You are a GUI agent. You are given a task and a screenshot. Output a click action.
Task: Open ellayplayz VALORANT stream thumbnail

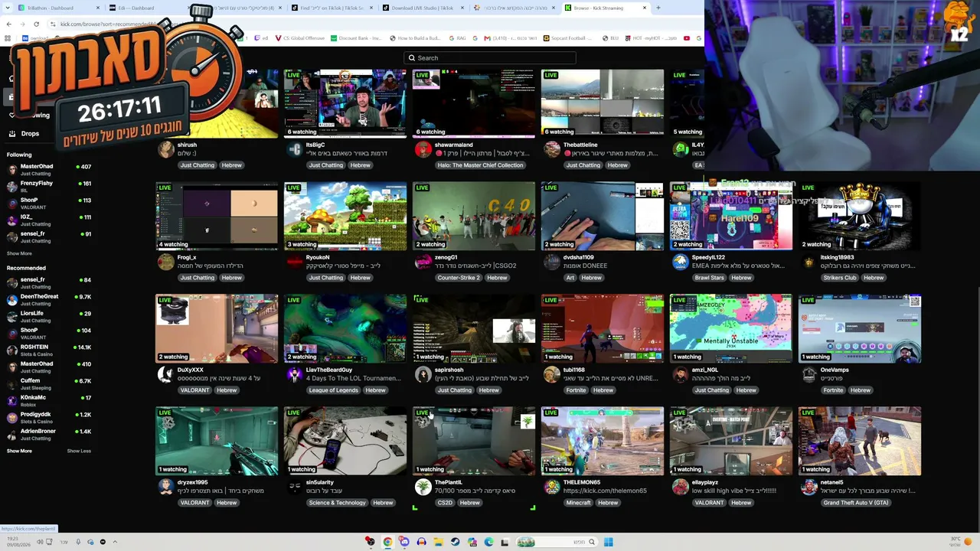[731, 442]
